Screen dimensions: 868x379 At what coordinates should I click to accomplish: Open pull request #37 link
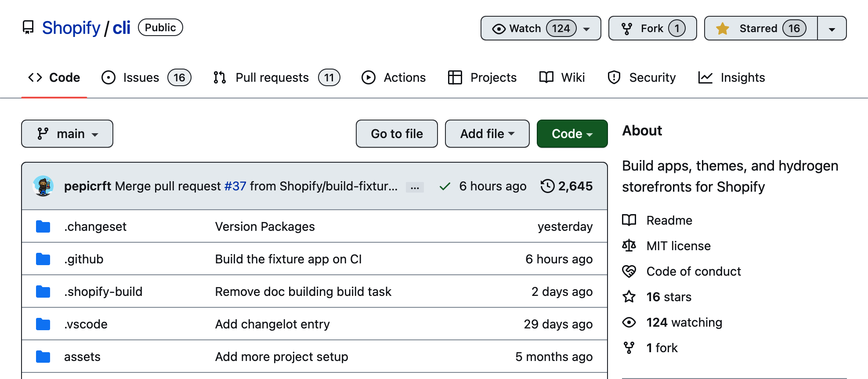pyautogui.click(x=235, y=186)
